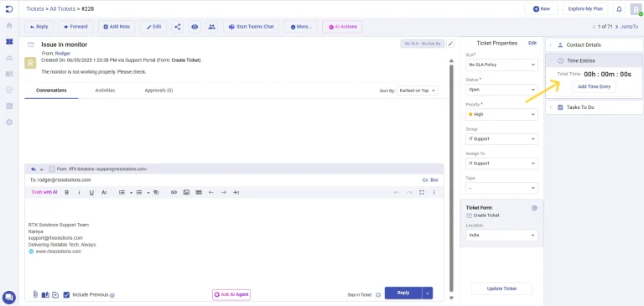Open the chat bubble widget at bottom left
644x306 pixels.
pos(9,297)
